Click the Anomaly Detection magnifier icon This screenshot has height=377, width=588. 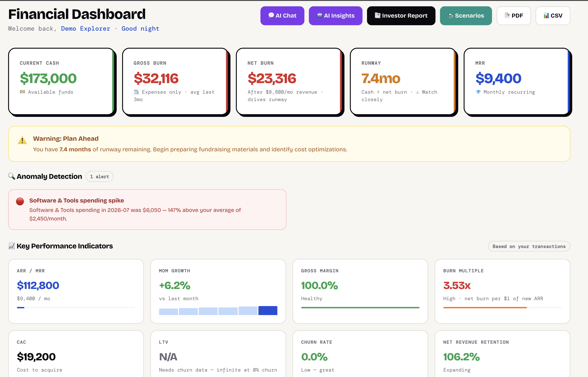(x=11, y=176)
